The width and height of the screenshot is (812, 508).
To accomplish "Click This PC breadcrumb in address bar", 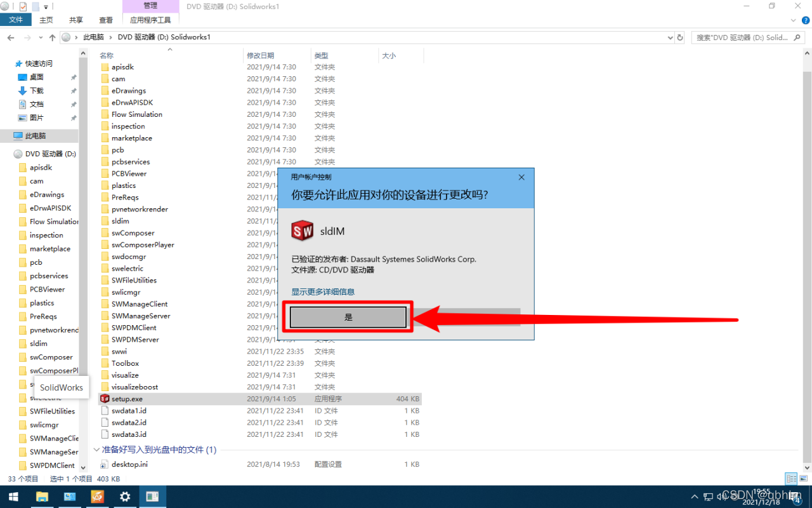I will pos(94,37).
